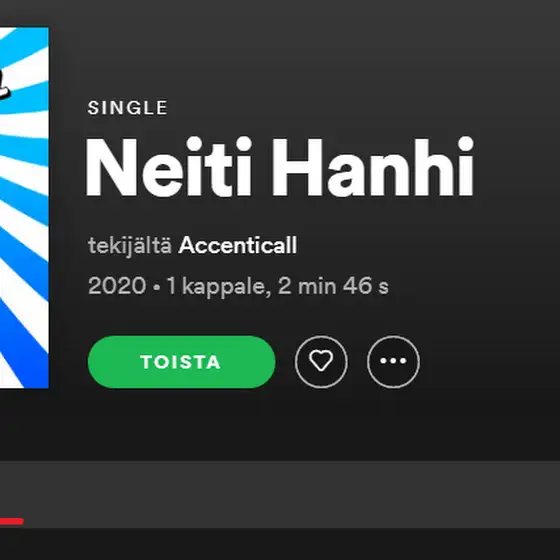The image size is (560, 560).
Task: Expand the ellipsis menu beside the heart
Action: [x=393, y=361]
